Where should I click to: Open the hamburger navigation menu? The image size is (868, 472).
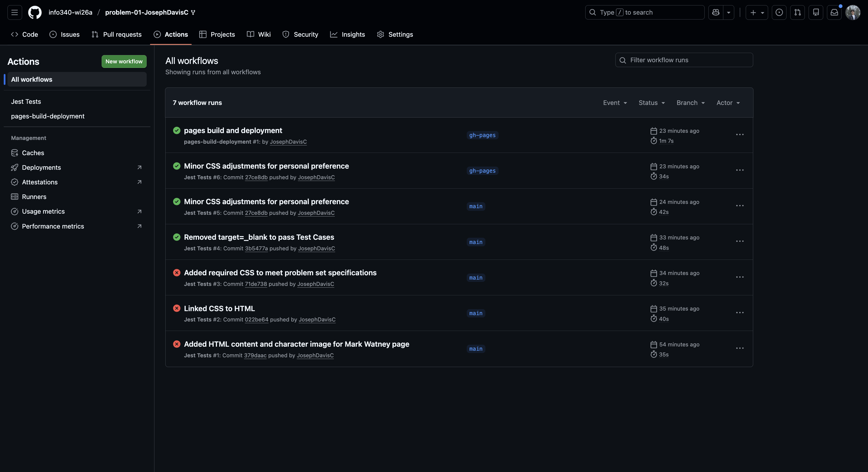point(14,12)
